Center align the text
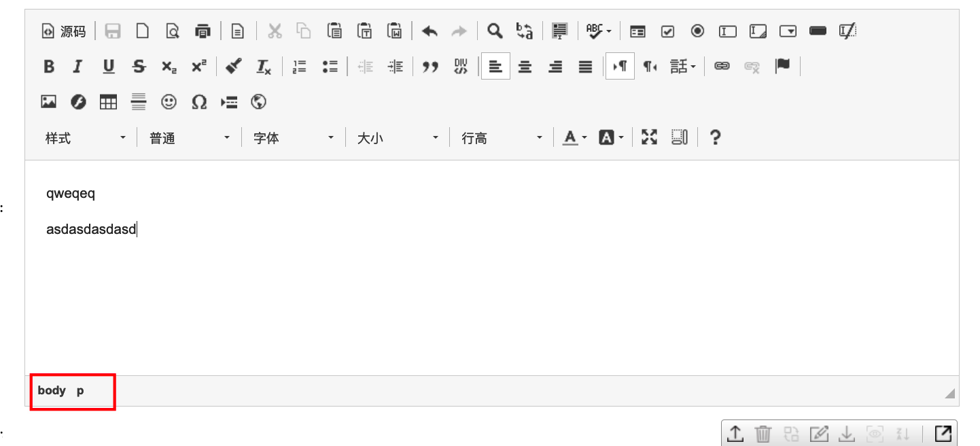This screenshot has height=446, width=980. tap(525, 66)
